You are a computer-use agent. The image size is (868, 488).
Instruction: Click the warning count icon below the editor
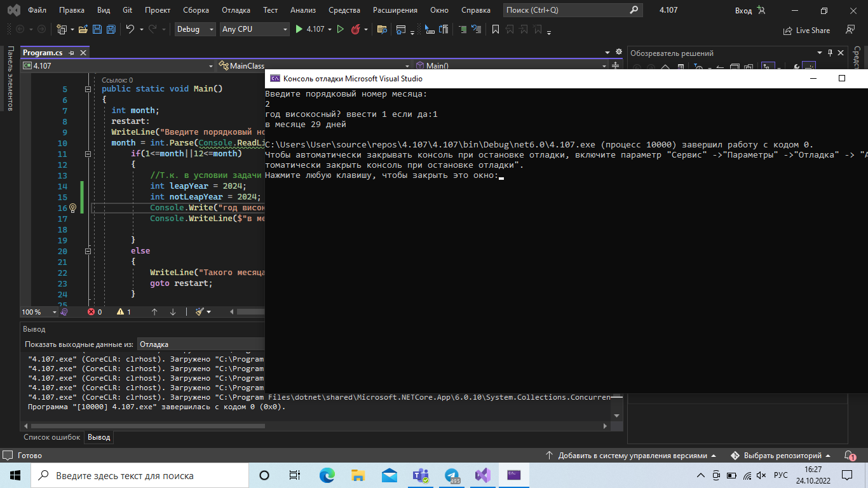point(121,311)
